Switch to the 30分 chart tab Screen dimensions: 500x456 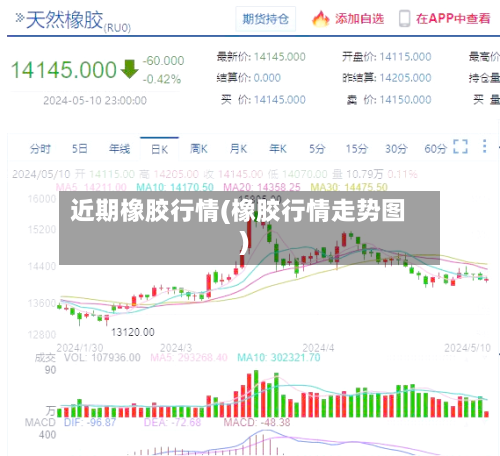pyautogui.click(x=396, y=149)
